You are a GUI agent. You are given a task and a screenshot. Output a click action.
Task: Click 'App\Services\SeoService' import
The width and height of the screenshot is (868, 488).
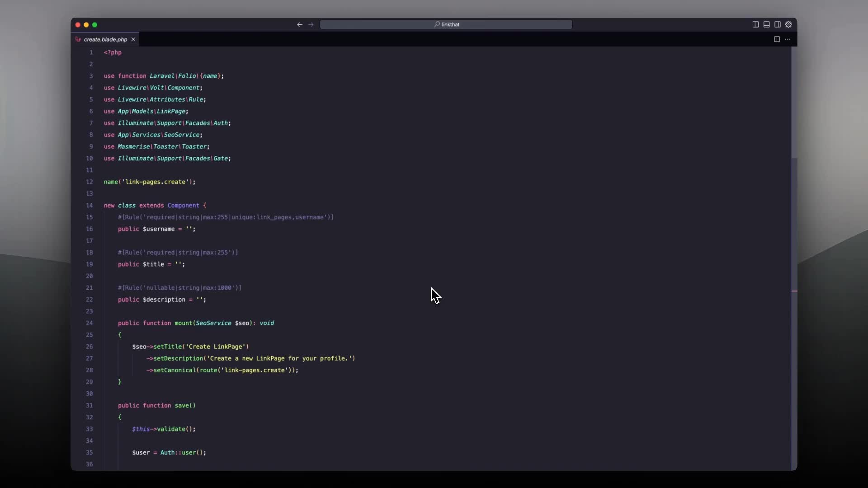click(159, 135)
